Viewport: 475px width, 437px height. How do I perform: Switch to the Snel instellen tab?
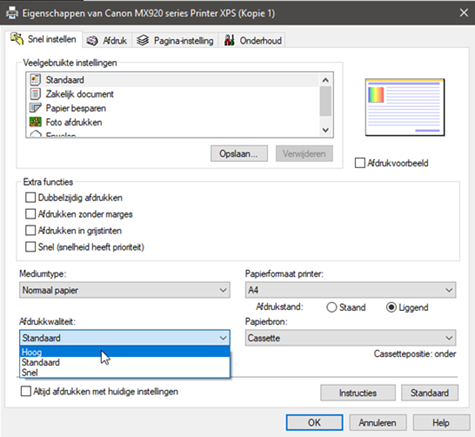click(x=44, y=39)
